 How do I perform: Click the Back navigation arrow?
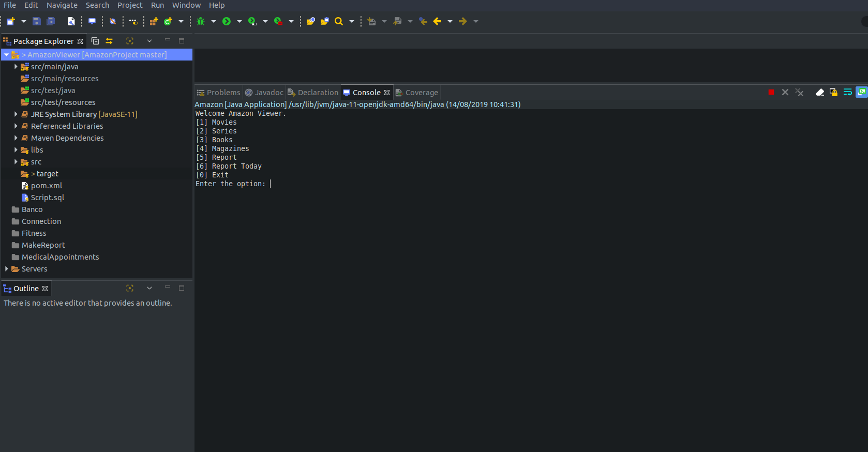(x=437, y=21)
